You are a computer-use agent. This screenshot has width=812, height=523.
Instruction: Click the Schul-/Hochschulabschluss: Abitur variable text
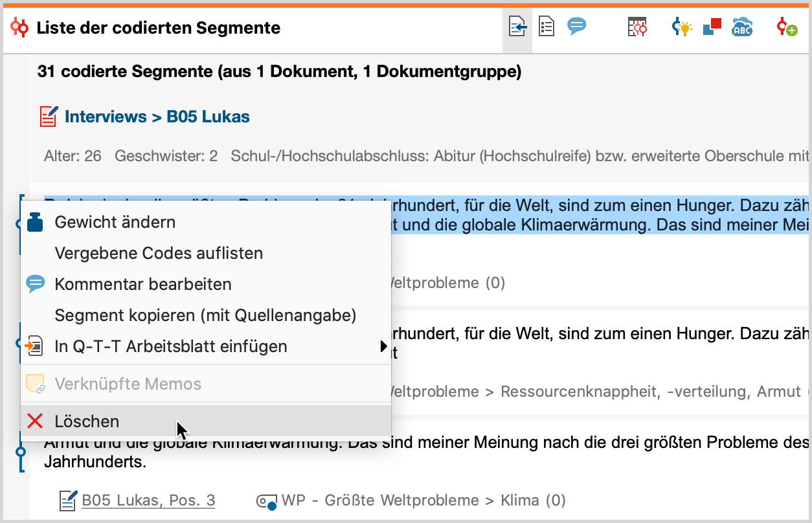tap(520, 156)
